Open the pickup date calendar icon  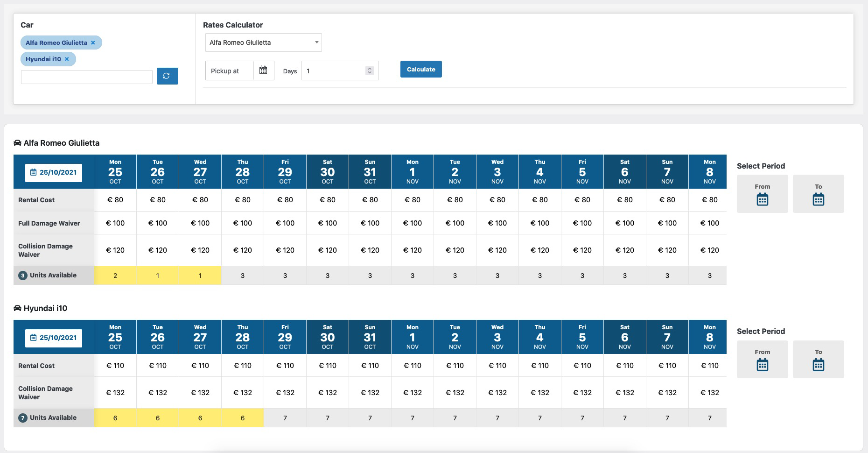tap(263, 70)
